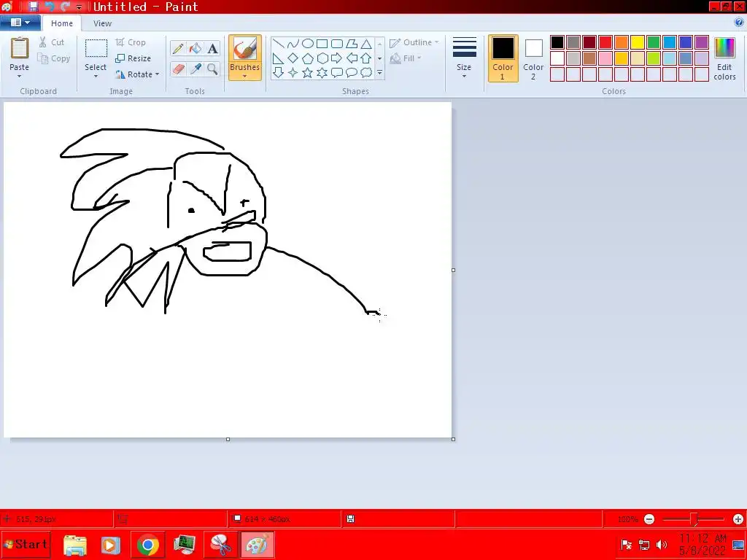Choose the Curve shape
The image size is (747, 560).
pyautogui.click(x=293, y=44)
